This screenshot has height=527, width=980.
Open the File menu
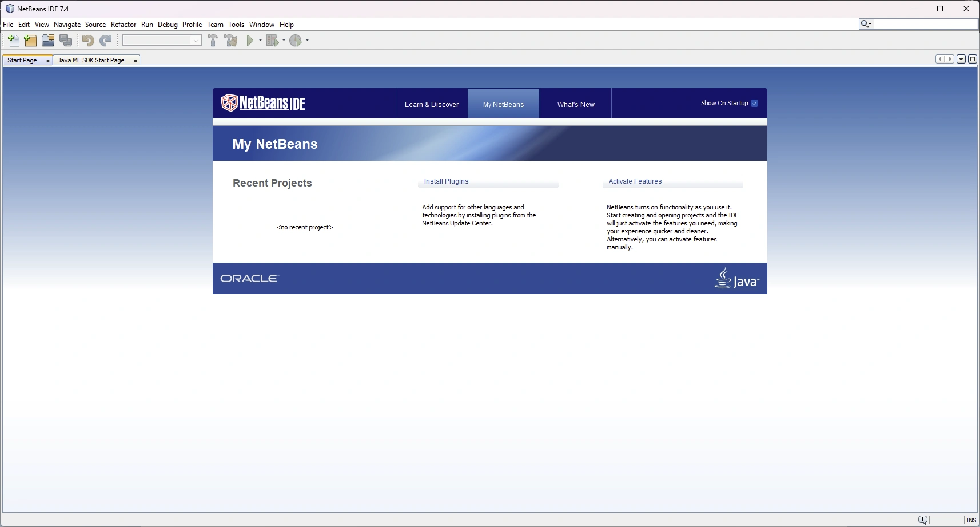(8, 25)
